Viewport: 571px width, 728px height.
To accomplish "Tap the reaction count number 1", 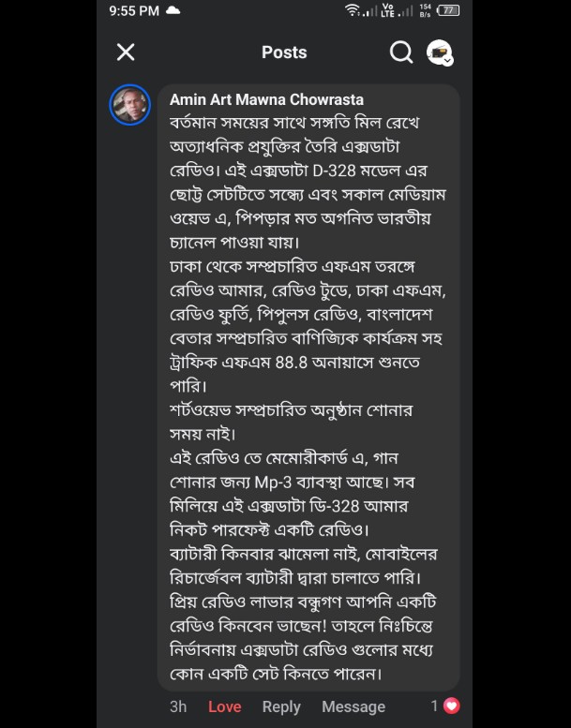I will click(x=435, y=706).
